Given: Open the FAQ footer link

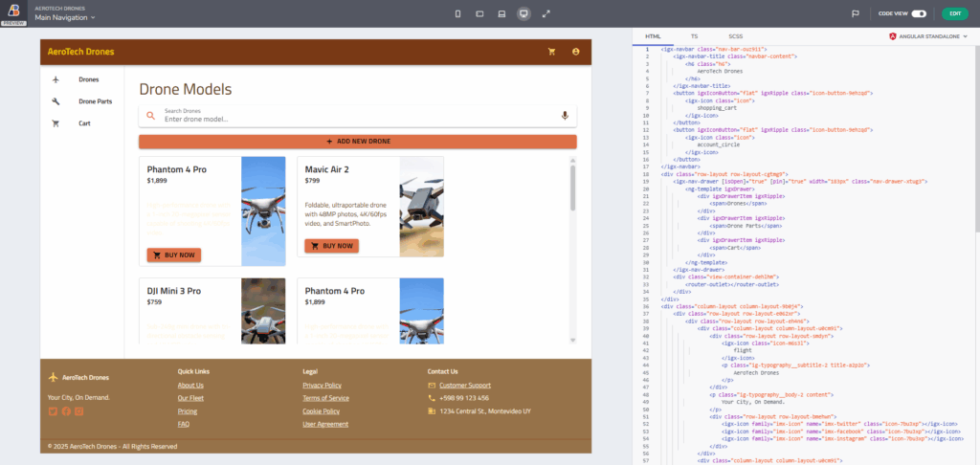Looking at the screenshot, I should (x=183, y=425).
